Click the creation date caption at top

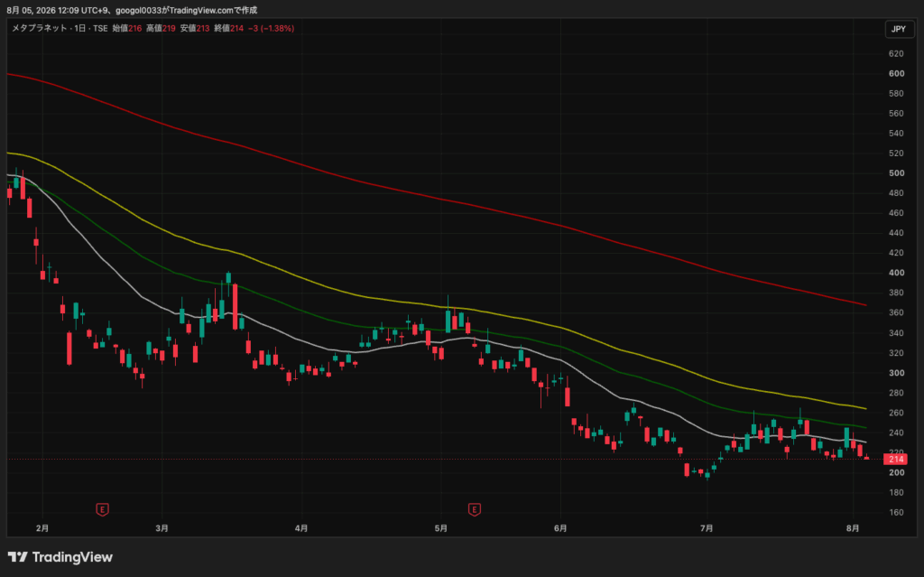132,10
